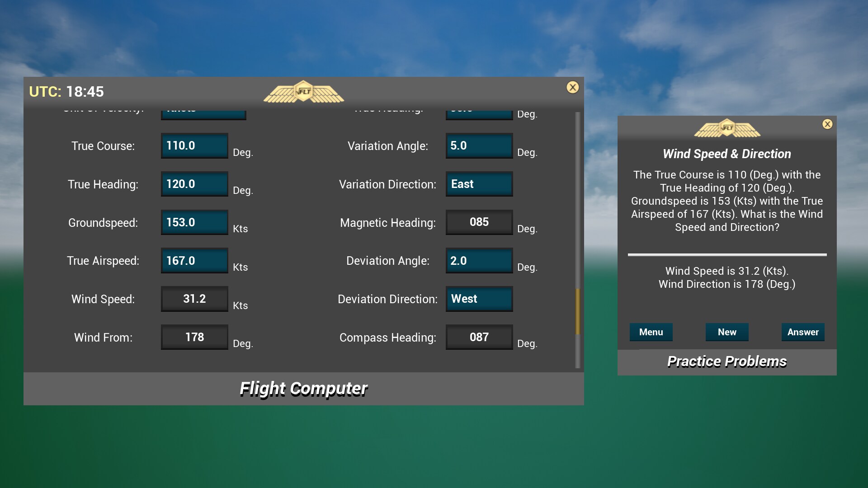The width and height of the screenshot is (868, 488).
Task: Change Variation Direction from East
Action: [x=479, y=184]
